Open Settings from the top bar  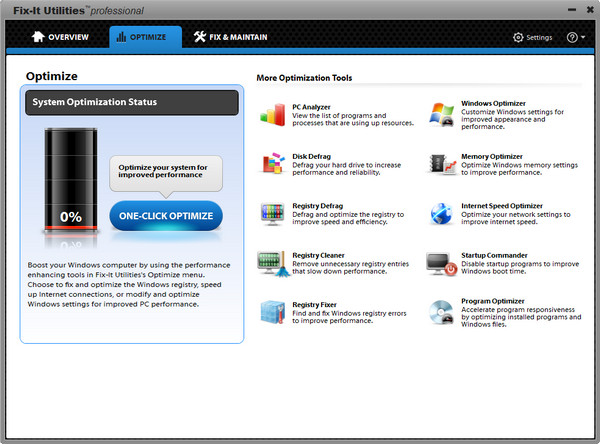532,37
